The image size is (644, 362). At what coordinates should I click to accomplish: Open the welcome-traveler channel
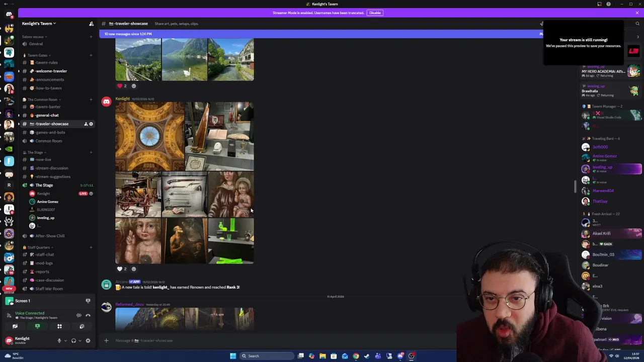pos(57,71)
